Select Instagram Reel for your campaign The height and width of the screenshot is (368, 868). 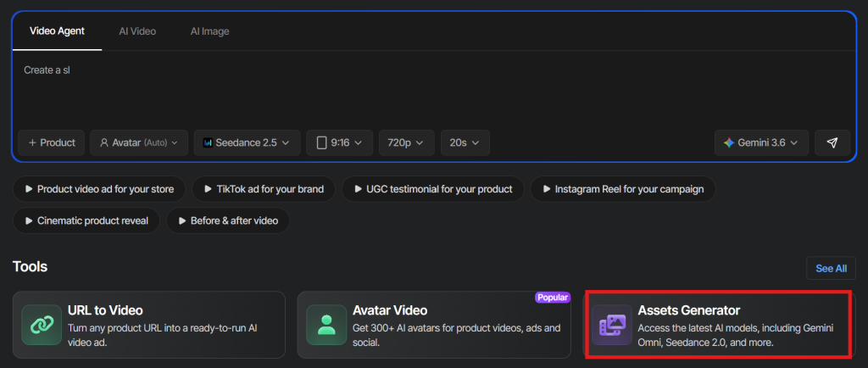(x=623, y=189)
